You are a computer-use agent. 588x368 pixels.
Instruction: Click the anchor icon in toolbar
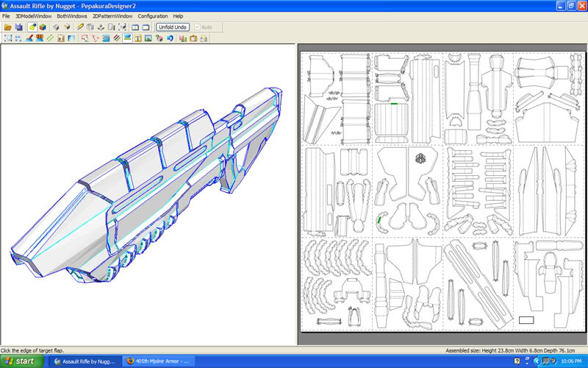point(101,27)
